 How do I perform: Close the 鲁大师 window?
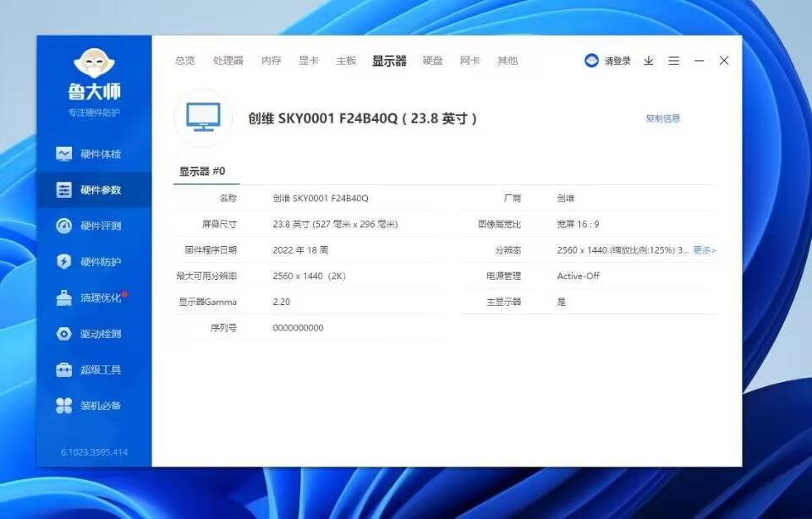tap(724, 61)
